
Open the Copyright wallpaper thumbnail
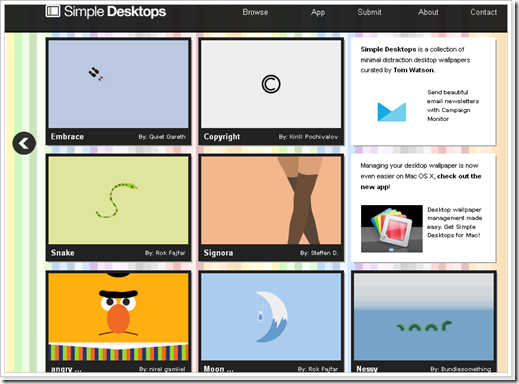[x=271, y=84]
